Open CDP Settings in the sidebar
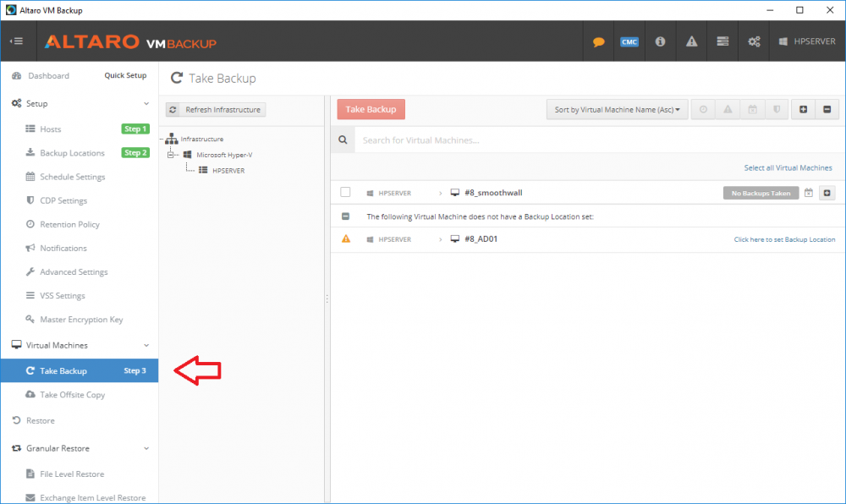This screenshot has height=504, width=846. point(63,200)
